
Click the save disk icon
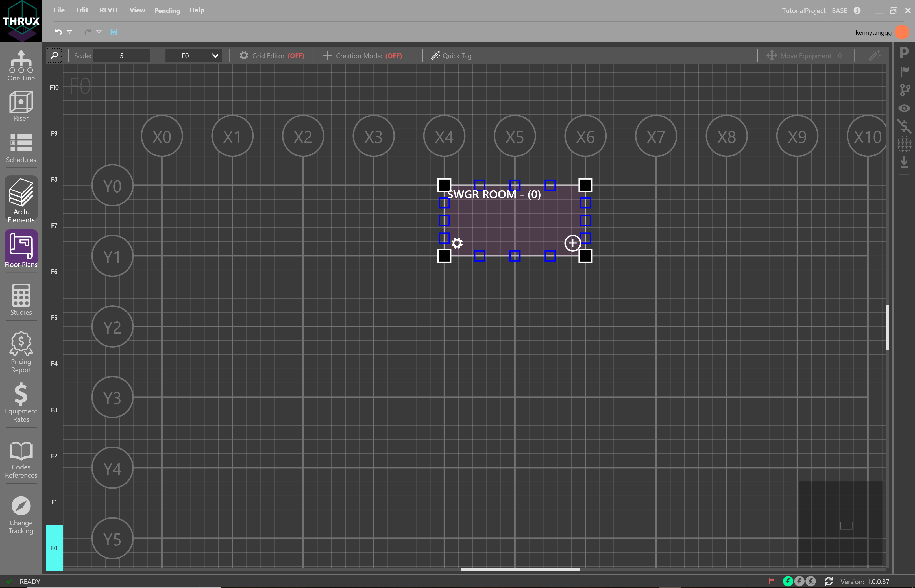(x=114, y=32)
